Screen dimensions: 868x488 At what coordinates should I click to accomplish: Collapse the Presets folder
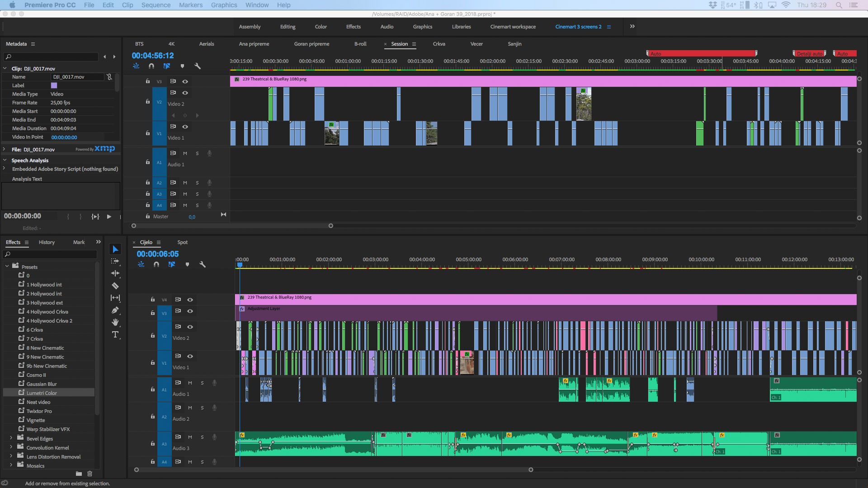pos(7,267)
